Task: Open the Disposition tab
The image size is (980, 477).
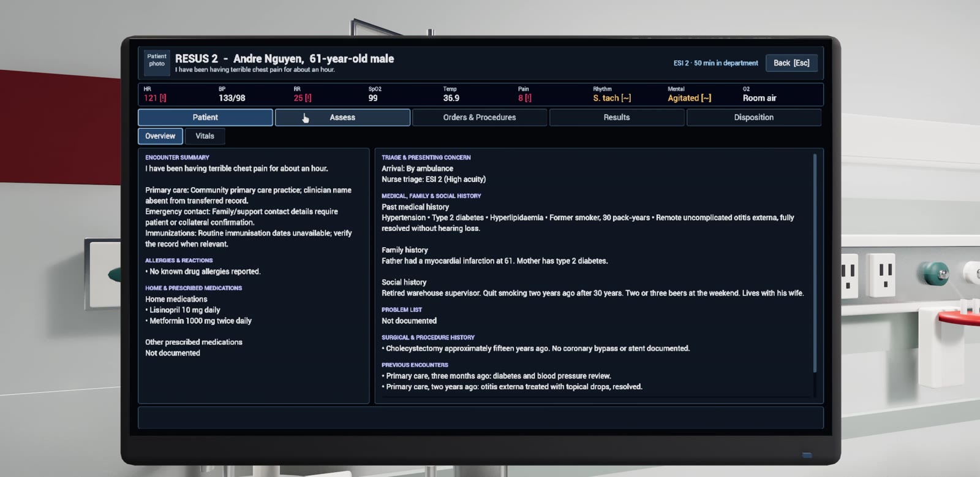Action: (754, 117)
